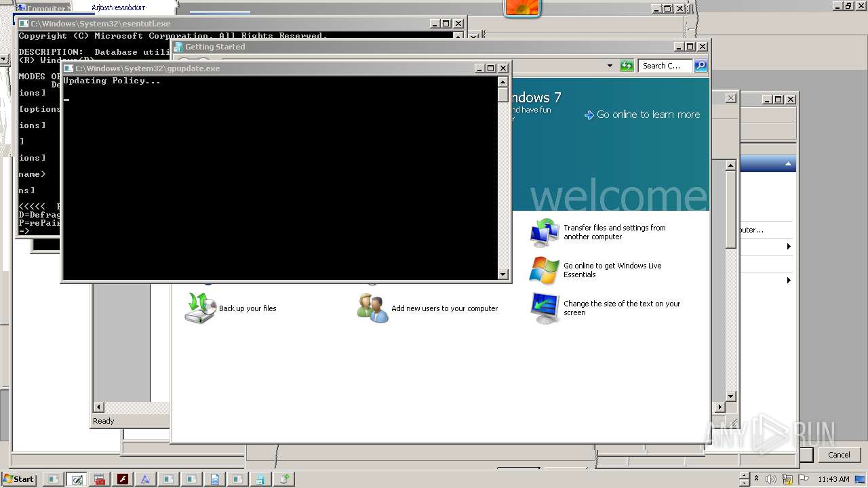The height and width of the screenshot is (488, 868).
Task: Open the green arrow taskbar icon
Action: pyautogui.click(x=284, y=479)
